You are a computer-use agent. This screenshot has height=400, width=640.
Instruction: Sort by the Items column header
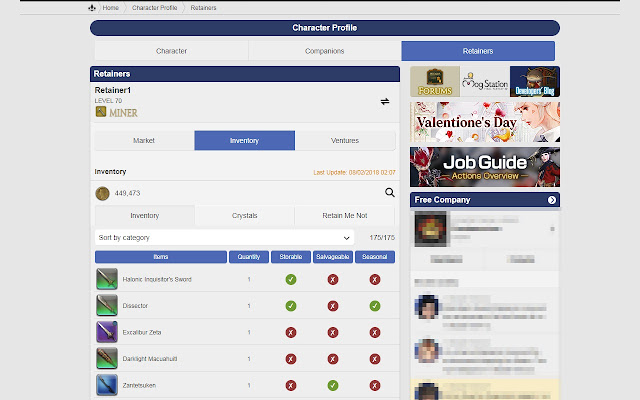pyautogui.click(x=161, y=257)
